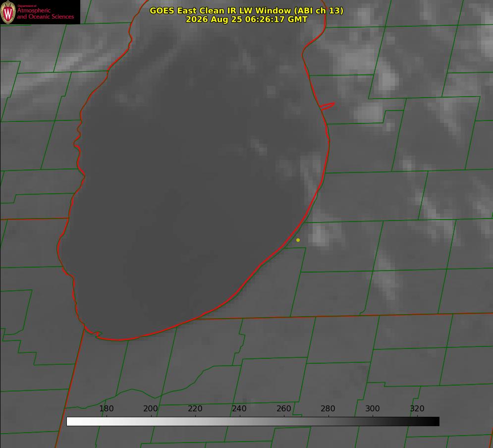Click the GOES East Clean IR title
Image resolution: width=493 pixels, height=448 pixels.
(247, 10)
